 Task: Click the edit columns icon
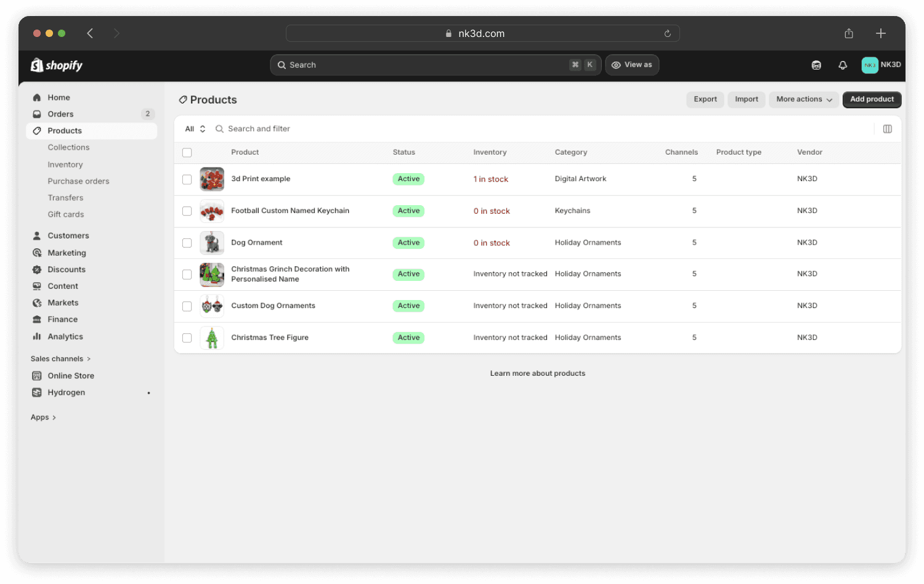[888, 129]
